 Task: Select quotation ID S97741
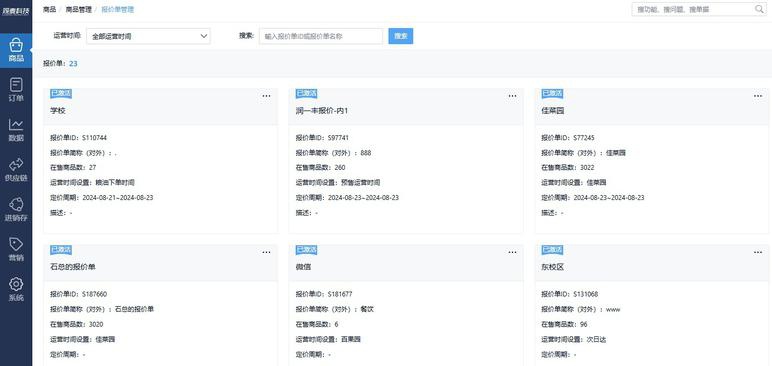coord(338,138)
